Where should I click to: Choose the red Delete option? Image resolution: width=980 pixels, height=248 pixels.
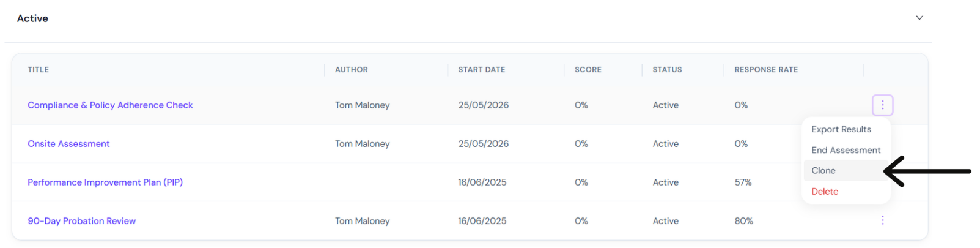[x=824, y=192]
